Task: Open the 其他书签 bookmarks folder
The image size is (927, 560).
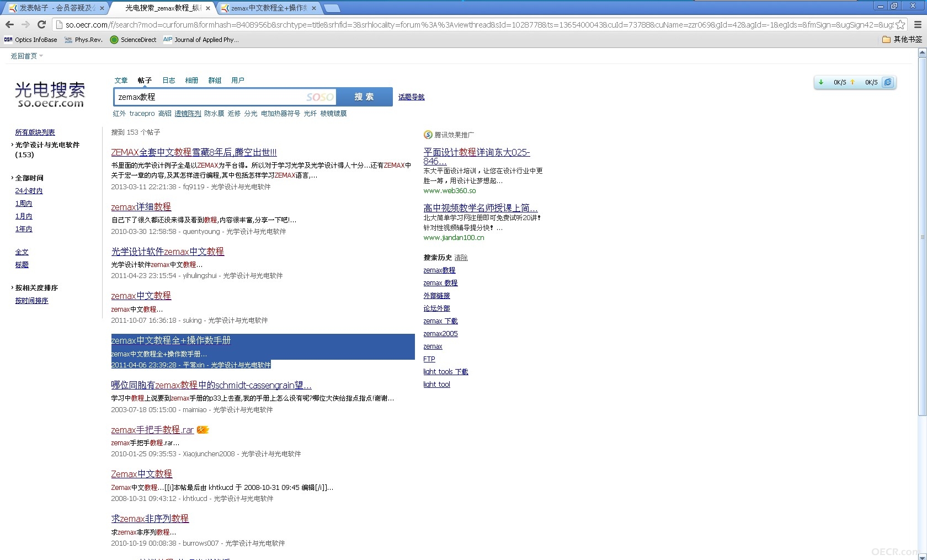Action: point(902,39)
